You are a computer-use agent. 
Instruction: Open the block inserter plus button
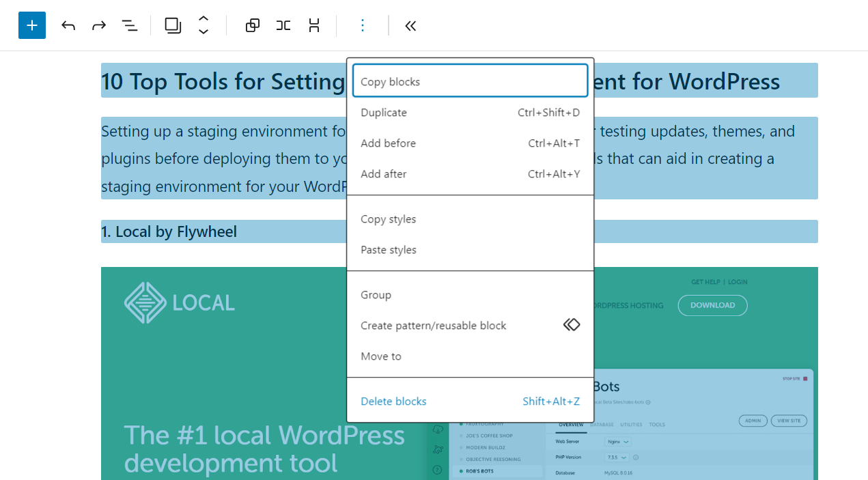32,25
